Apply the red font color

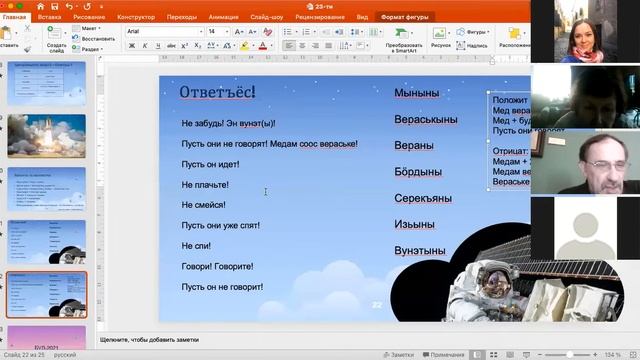[263, 46]
